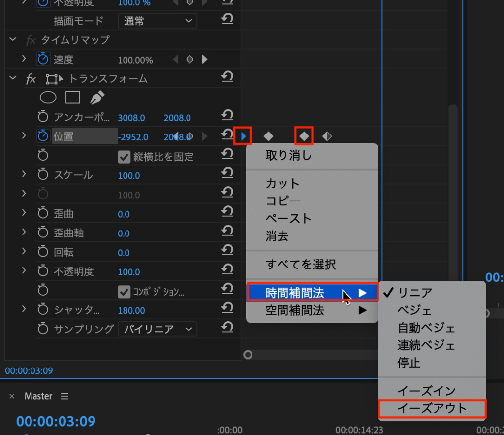The height and width of the screenshot is (435, 504).
Task: Expand the 歪曲 property
Action: pos(24,213)
